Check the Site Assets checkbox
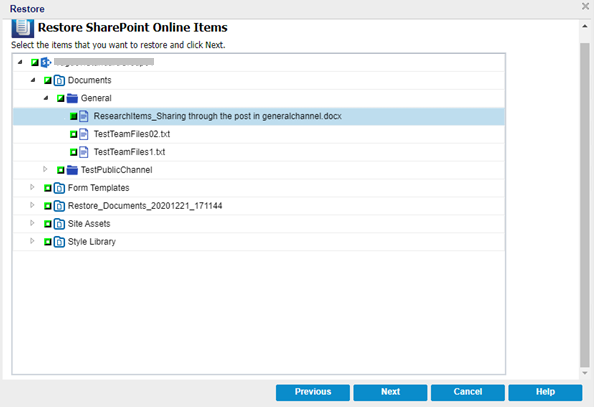 coord(48,224)
